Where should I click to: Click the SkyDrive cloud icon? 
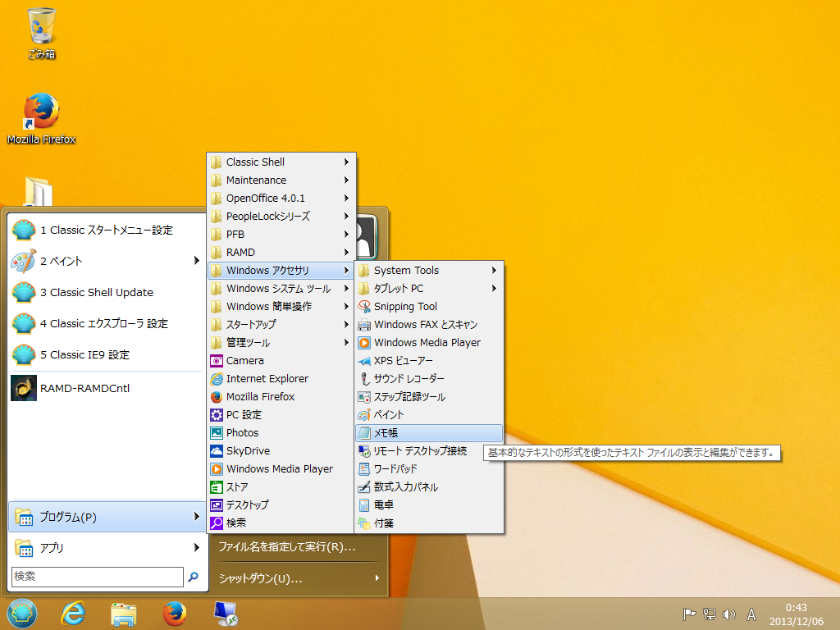217,451
